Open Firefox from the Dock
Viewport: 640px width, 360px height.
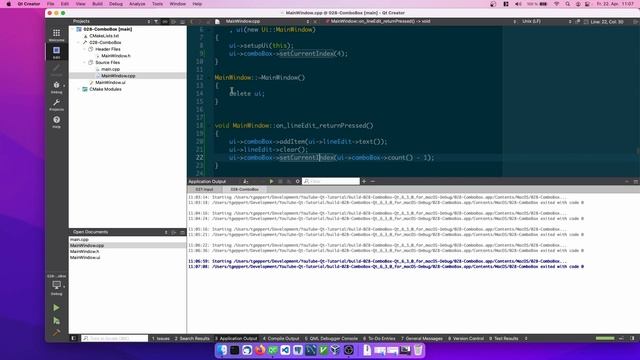point(260,350)
